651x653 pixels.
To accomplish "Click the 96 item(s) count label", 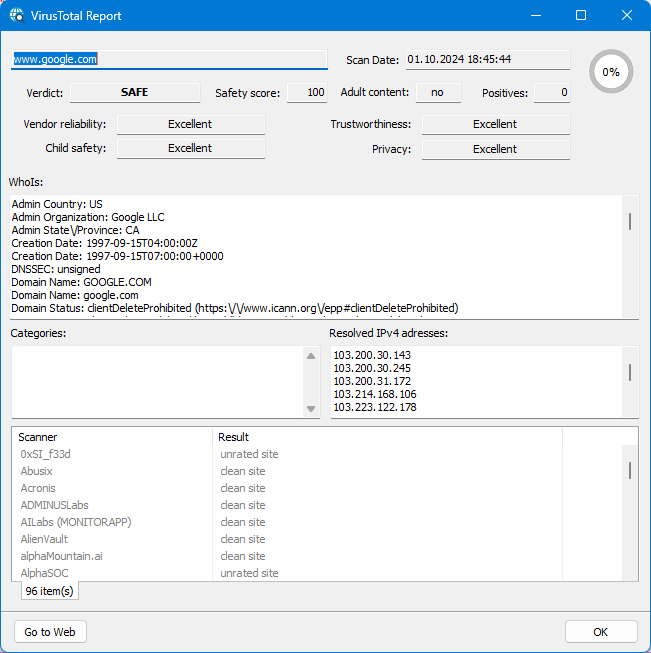I will tap(50, 591).
